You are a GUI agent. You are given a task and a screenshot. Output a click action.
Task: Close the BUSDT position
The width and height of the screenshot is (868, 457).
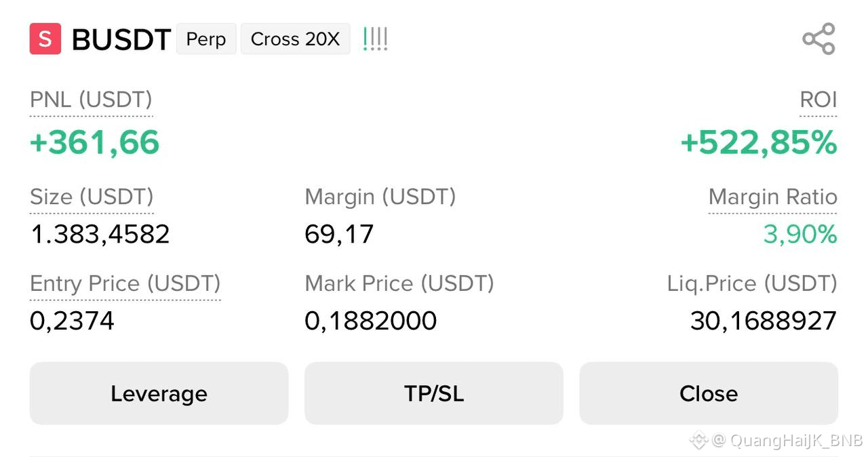(709, 393)
